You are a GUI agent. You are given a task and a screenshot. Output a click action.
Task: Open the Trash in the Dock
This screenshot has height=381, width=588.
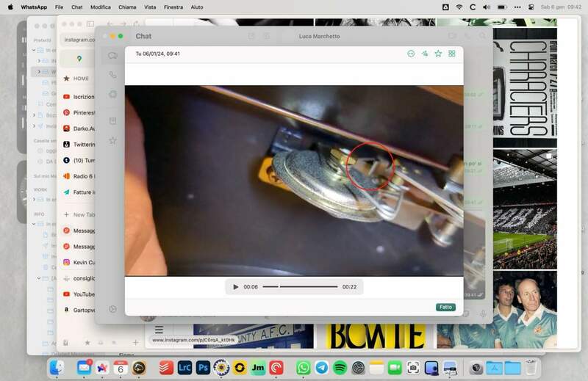531,368
